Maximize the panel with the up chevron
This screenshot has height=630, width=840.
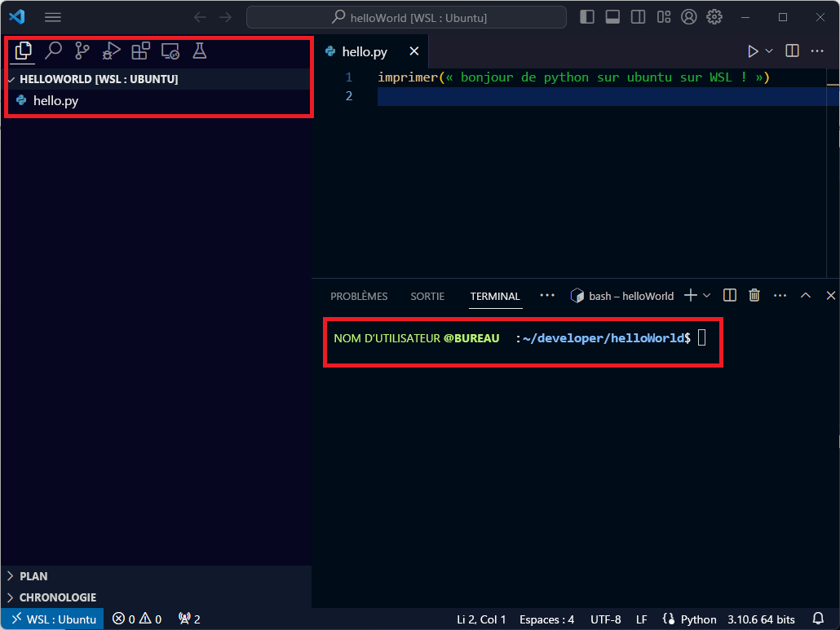click(x=806, y=296)
